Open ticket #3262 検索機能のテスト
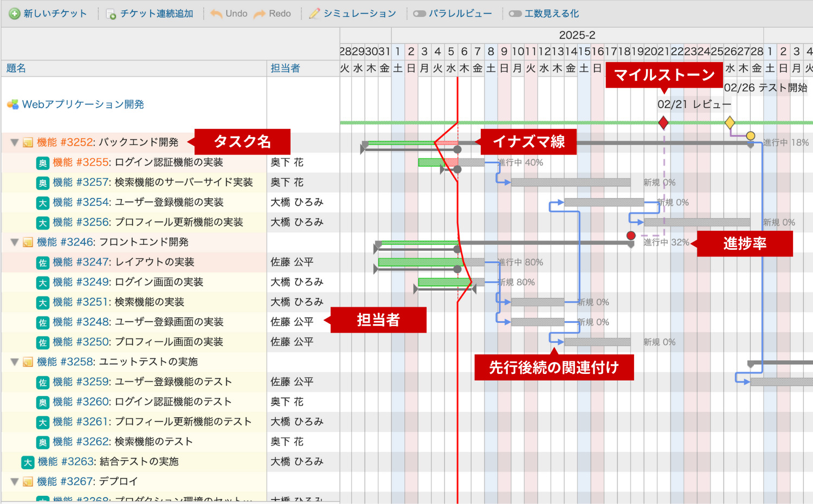The image size is (813, 504). tap(122, 442)
